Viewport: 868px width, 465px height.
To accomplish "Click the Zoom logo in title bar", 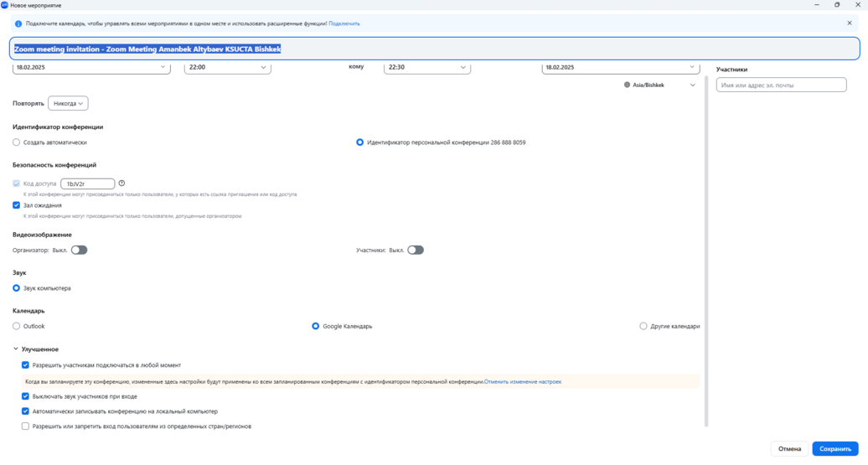I will tap(5, 5).
